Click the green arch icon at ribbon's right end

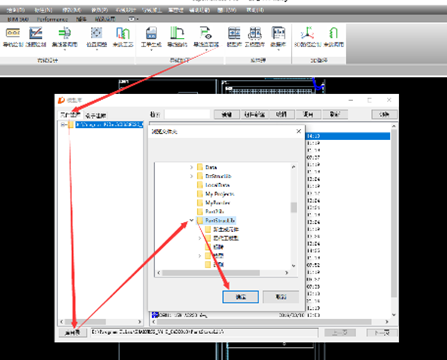pyautogui.click(x=333, y=33)
